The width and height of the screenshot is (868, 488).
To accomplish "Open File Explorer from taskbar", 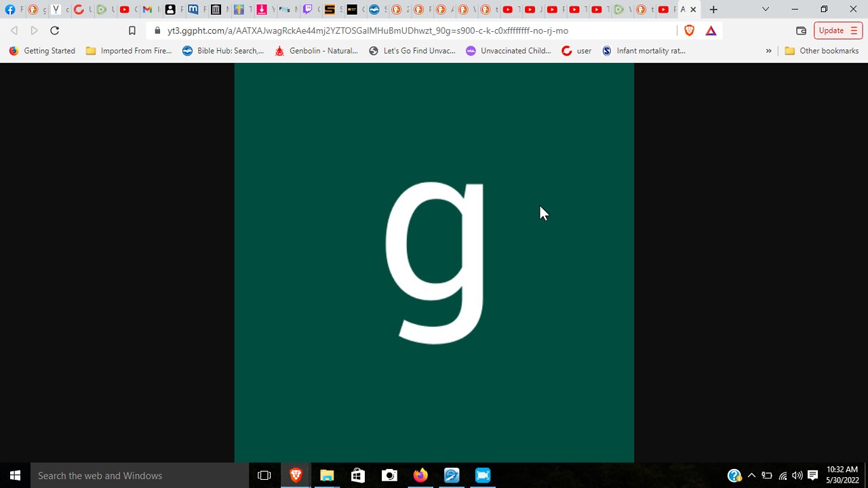I will [x=327, y=476].
